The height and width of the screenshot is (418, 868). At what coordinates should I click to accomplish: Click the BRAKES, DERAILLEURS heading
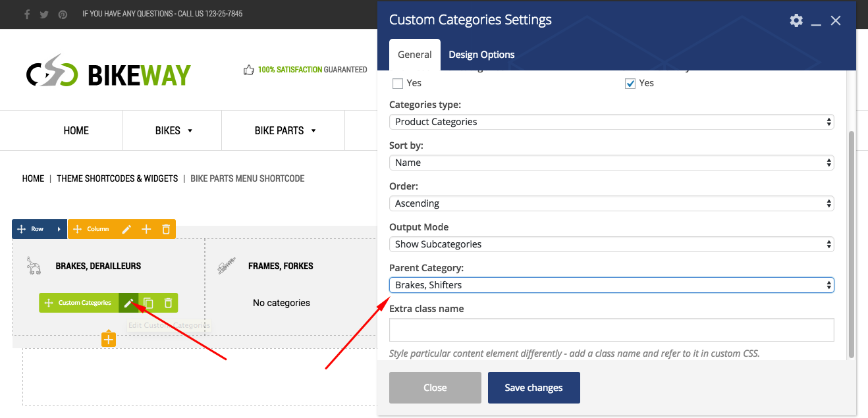pos(98,266)
